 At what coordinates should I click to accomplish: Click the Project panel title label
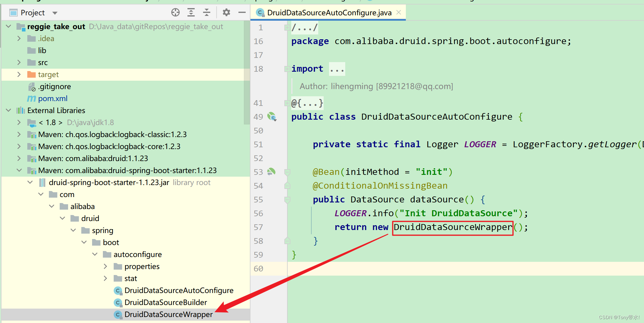point(32,13)
